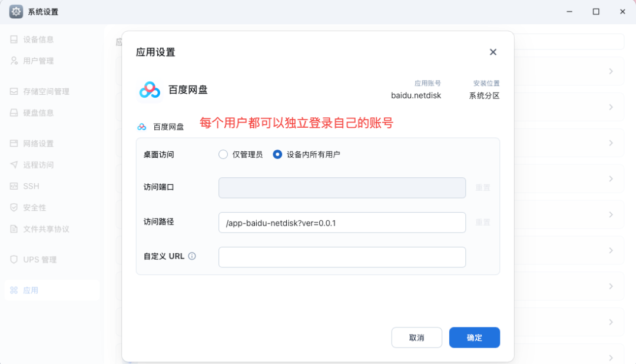Open 设备信息 in the sidebar

pyautogui.click(x=32, y=39)
